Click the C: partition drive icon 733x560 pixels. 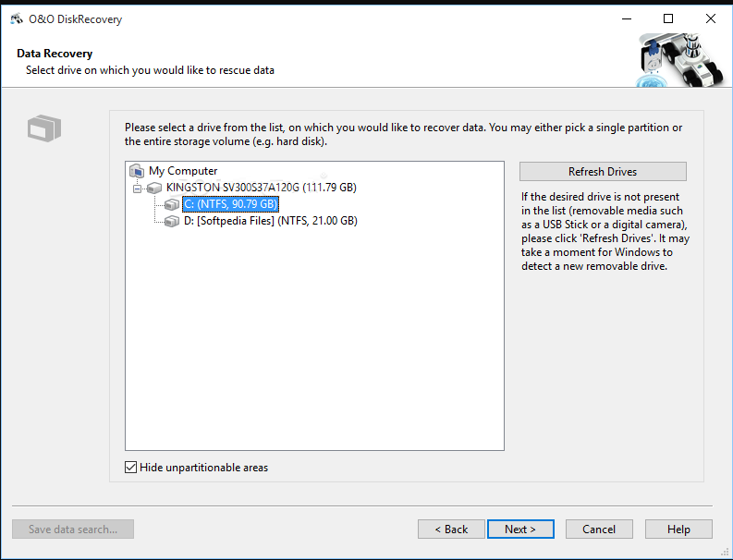tap(172, 204)
